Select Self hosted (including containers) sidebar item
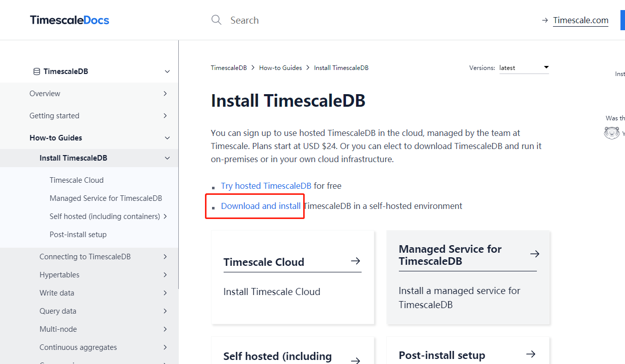The width and height of the screenshot is (625, 364). tap(105, 216)
